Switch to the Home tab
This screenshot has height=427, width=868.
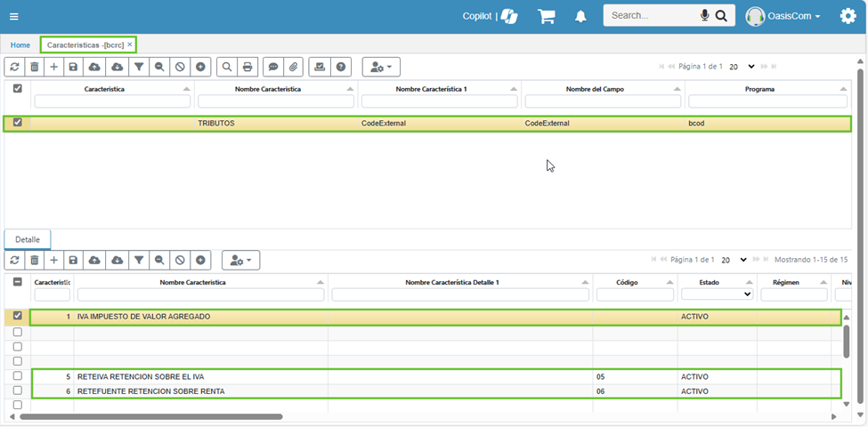tap(20, 44)
